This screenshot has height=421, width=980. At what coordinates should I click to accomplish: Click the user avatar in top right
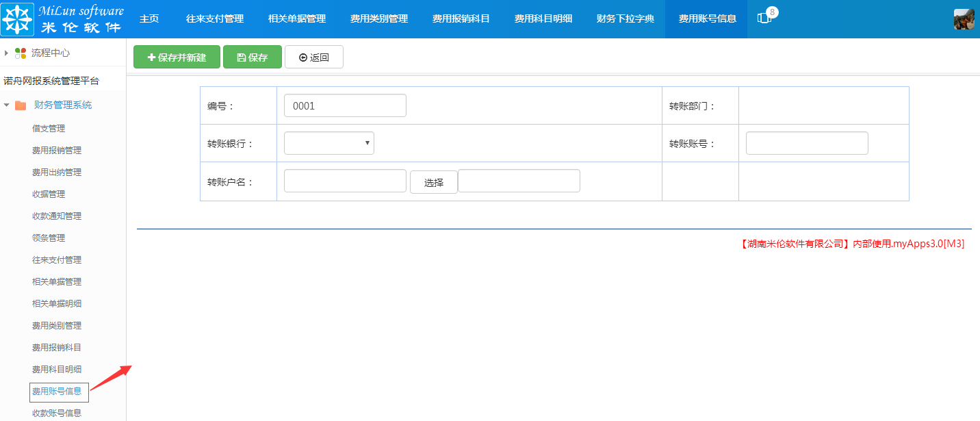964,18
